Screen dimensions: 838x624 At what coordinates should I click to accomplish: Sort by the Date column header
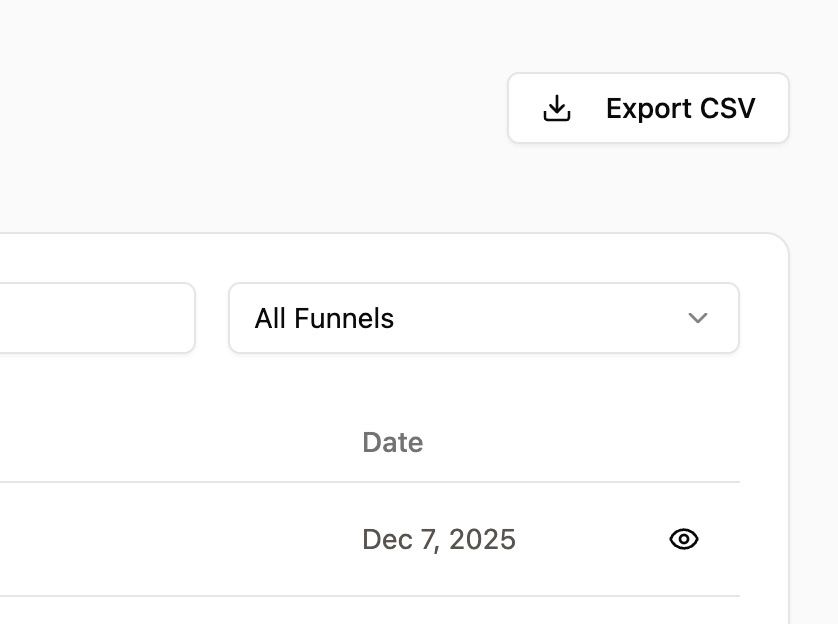point(393,442)
